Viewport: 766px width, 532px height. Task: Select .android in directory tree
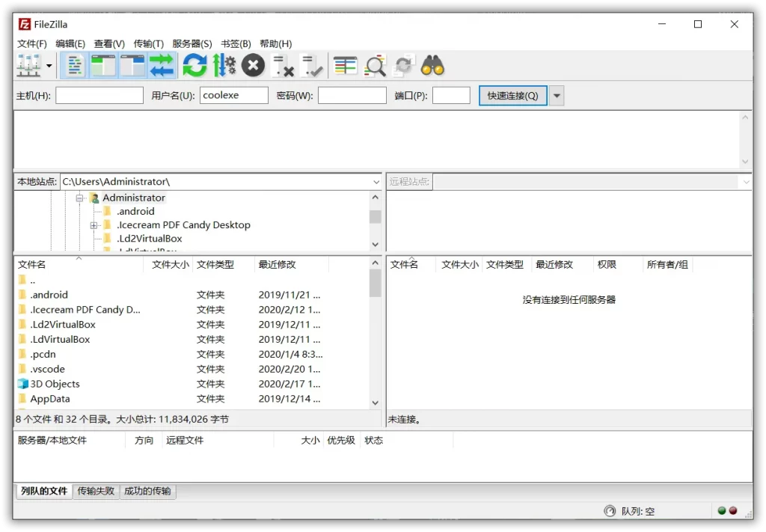click(x=135, y=212)
